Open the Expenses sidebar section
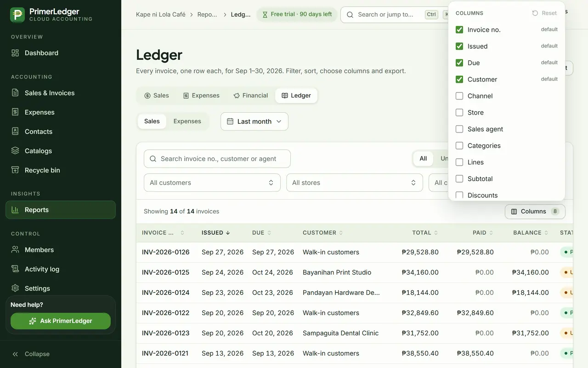The image size is (588, 368). click(61, 112)
